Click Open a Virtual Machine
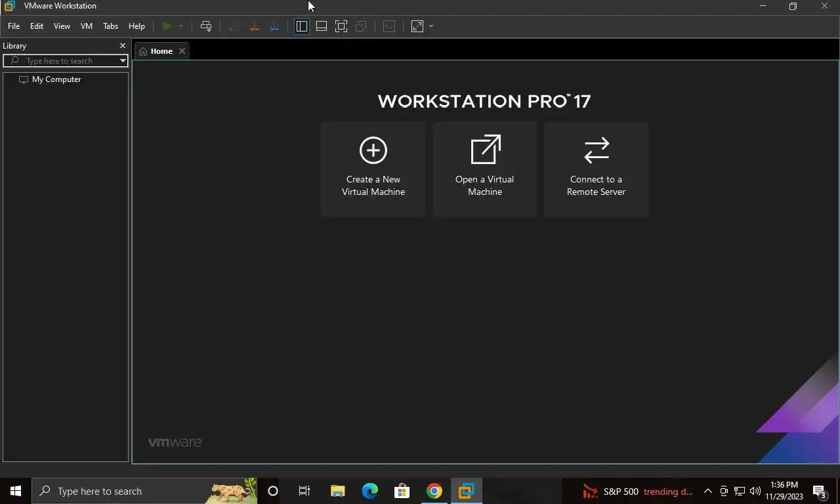The image size is (840, 504). (x=485, y=169)
